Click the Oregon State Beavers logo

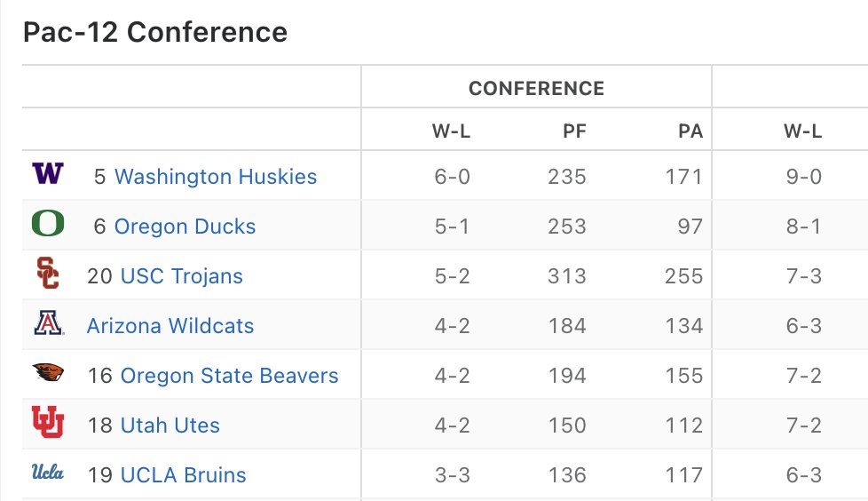[x=48, y=372]
